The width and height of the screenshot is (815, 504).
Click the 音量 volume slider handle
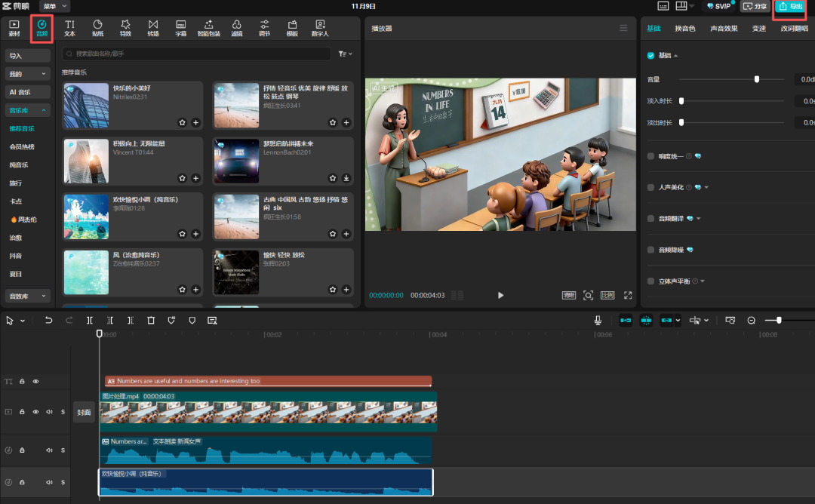coord(757,79)
